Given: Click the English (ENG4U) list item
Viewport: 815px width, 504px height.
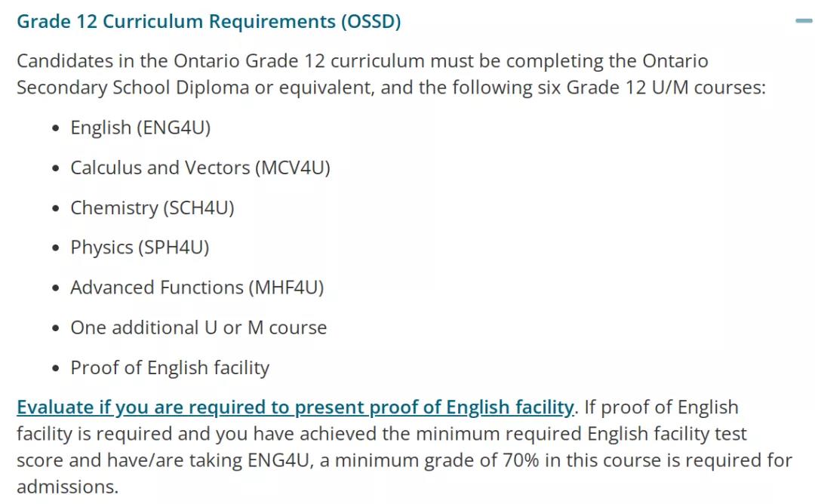Looking at the screenshot, I should point(140,128).
